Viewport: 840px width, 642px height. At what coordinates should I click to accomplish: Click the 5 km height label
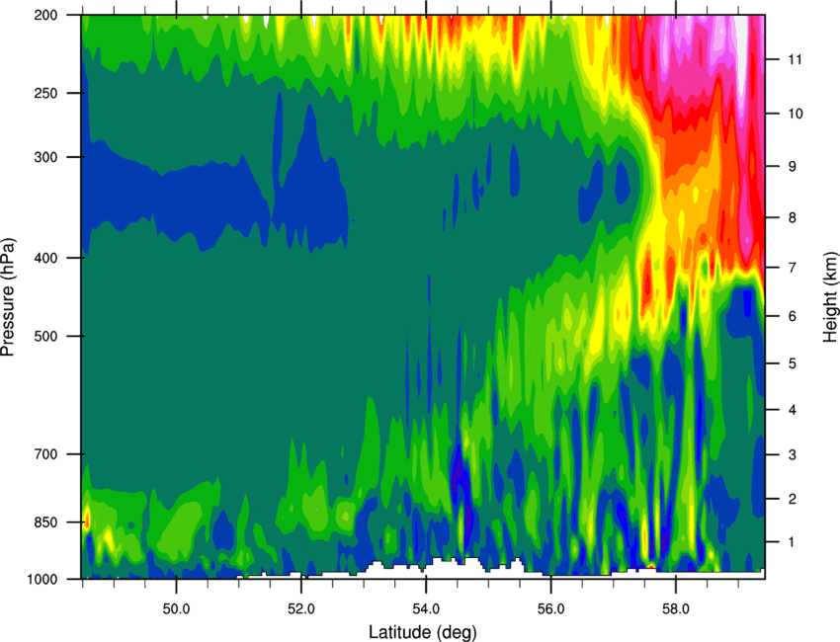coord(793,363)
